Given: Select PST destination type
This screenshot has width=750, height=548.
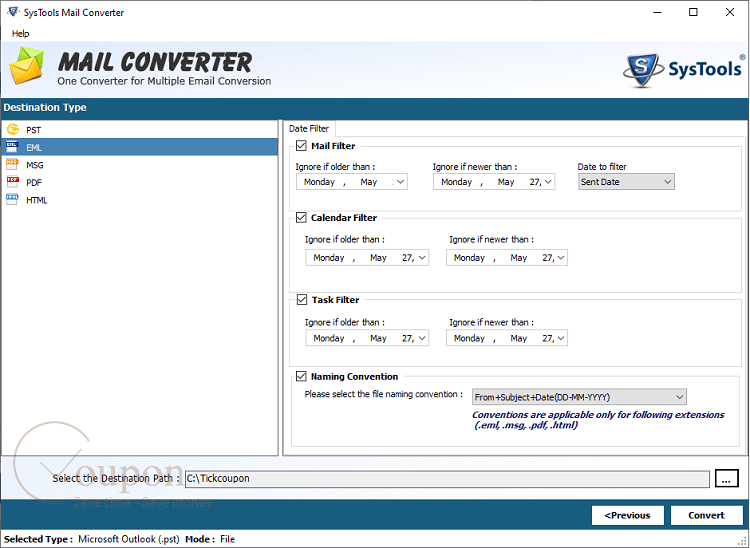Looking at the screenshot, I should tap(140, 130).
